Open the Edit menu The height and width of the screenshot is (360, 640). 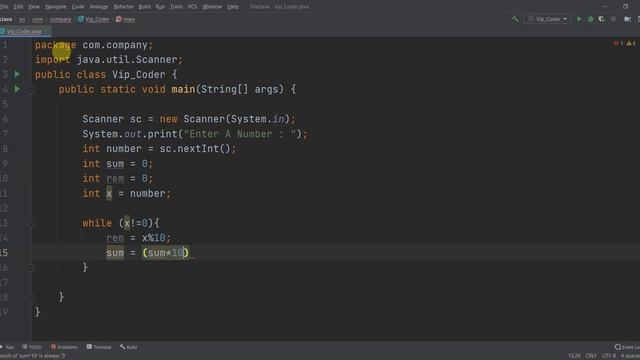[18, 7]
